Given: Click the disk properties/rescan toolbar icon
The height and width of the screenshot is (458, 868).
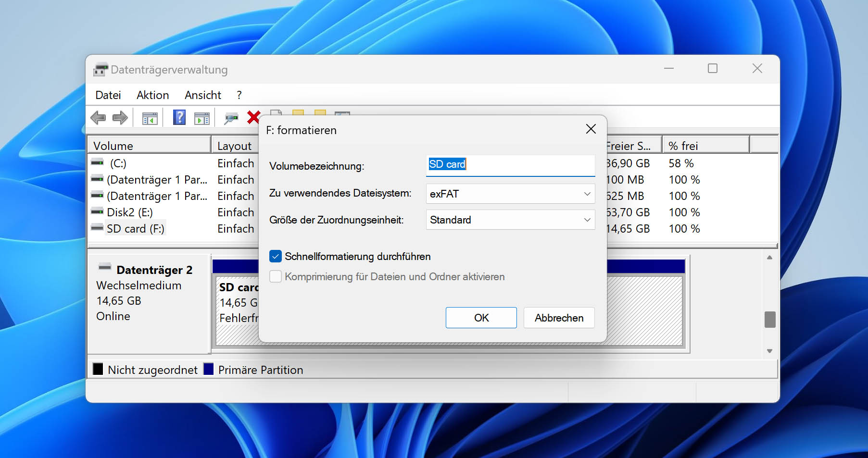Looking at the screenshot, I should (231, 118).
